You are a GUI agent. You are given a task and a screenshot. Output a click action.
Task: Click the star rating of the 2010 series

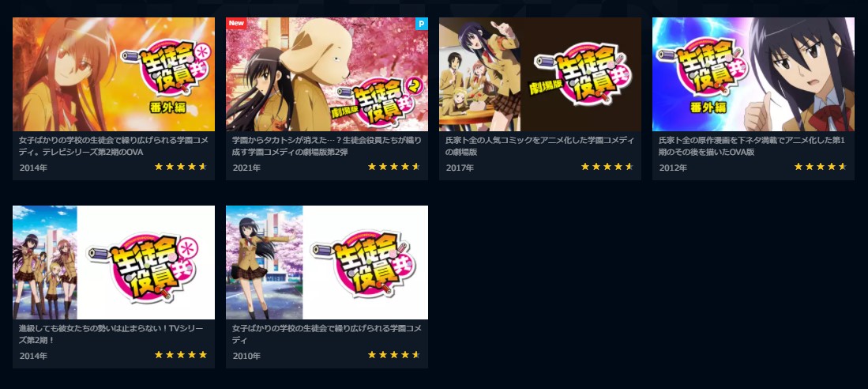click(x=393, y=355)
